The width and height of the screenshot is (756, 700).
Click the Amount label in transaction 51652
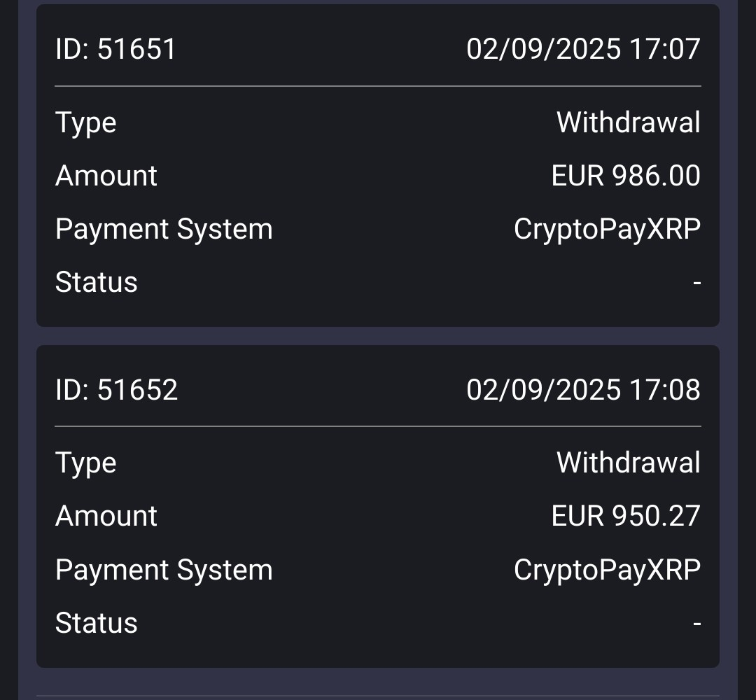(x=106, y=516)
